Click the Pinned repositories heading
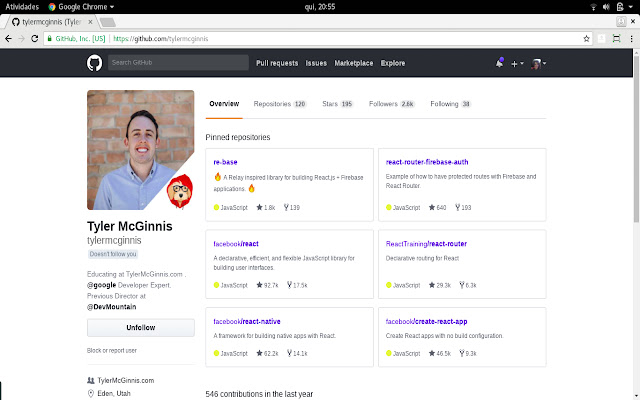 tap(238, 137)
